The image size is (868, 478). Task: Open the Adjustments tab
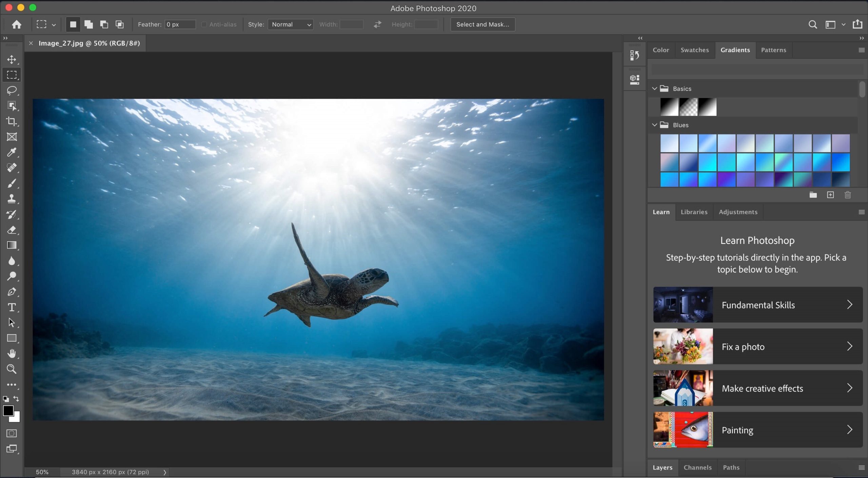738,212
